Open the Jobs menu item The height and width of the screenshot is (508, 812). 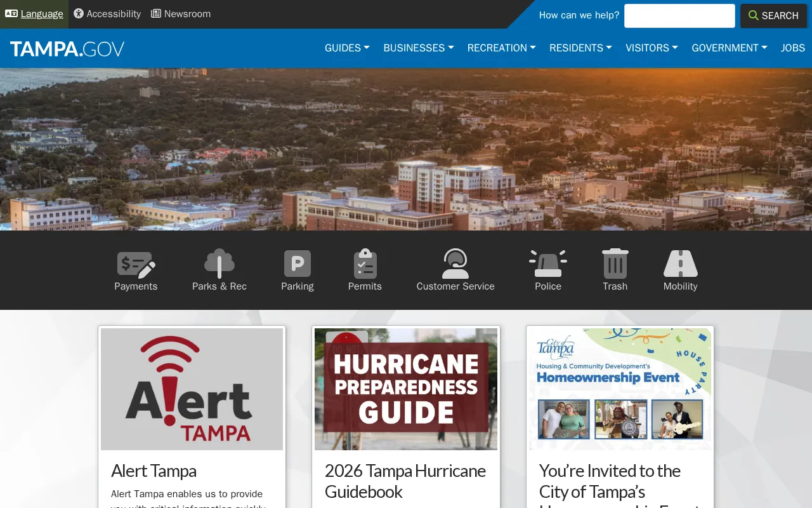(x=793, y=48)
